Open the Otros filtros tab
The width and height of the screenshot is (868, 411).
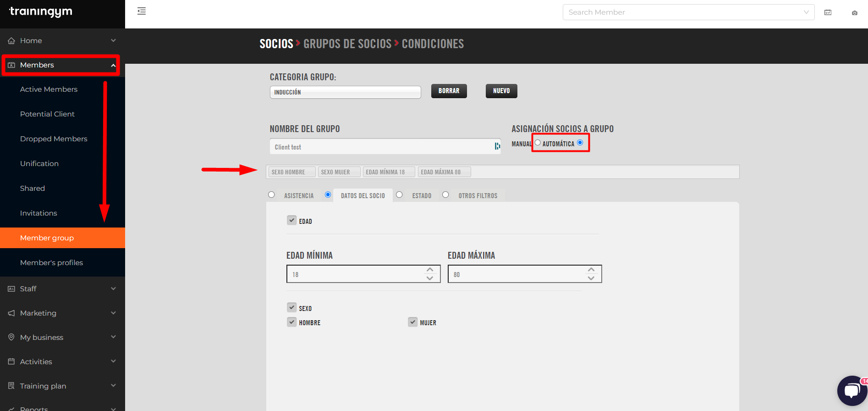(478, 195)
